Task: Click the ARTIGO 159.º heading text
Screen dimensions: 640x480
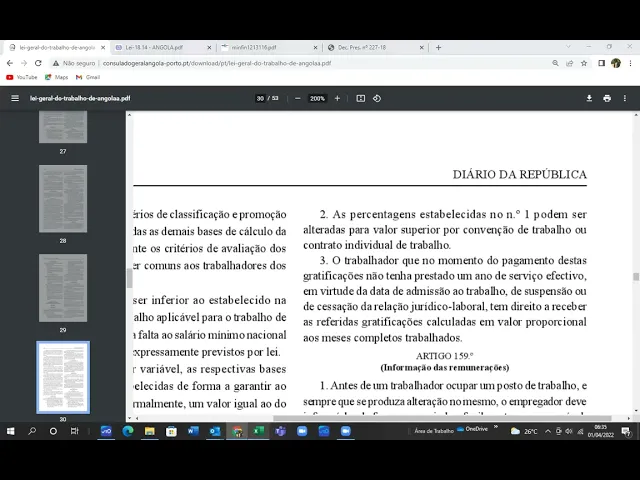Action: pyautogui.click(x=444, y=356)
